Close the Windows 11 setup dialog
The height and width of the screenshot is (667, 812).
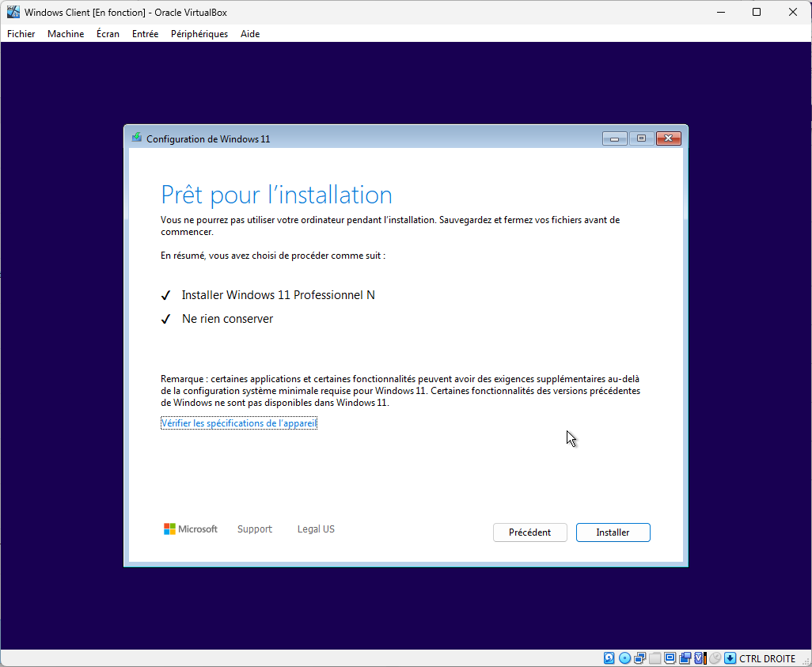point(669,138)
